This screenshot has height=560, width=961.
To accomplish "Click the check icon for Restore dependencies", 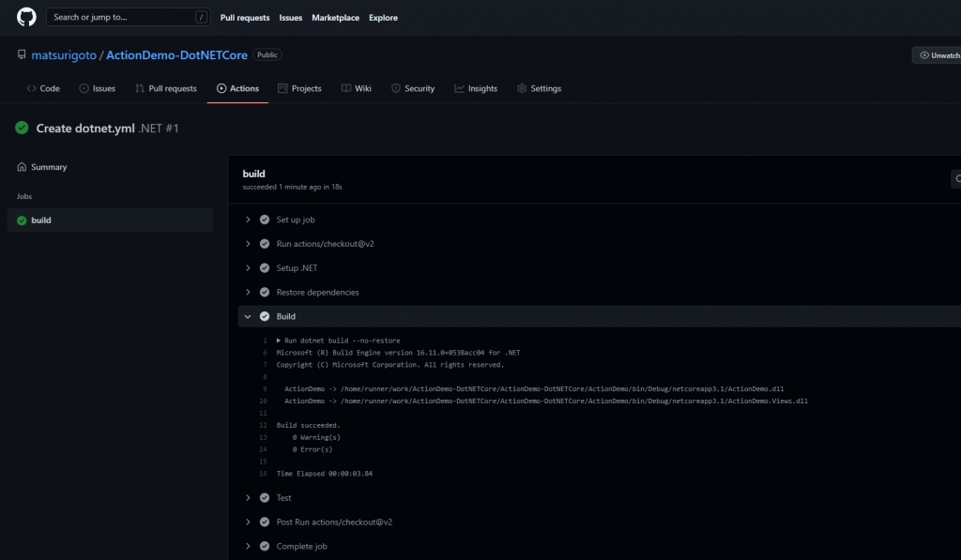I will click(265, 293).
